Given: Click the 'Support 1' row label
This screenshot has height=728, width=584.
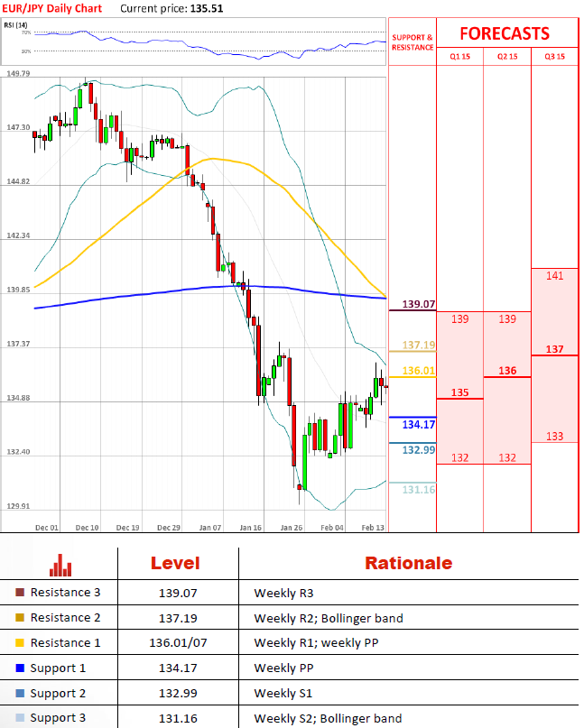Looking at the screenshot, I should point(58,668).
